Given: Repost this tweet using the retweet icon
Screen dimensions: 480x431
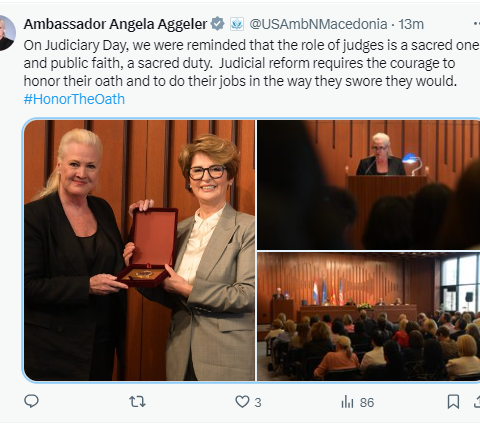Looking at the screenshot, I should pyautogui.click(x=137, y=402).
